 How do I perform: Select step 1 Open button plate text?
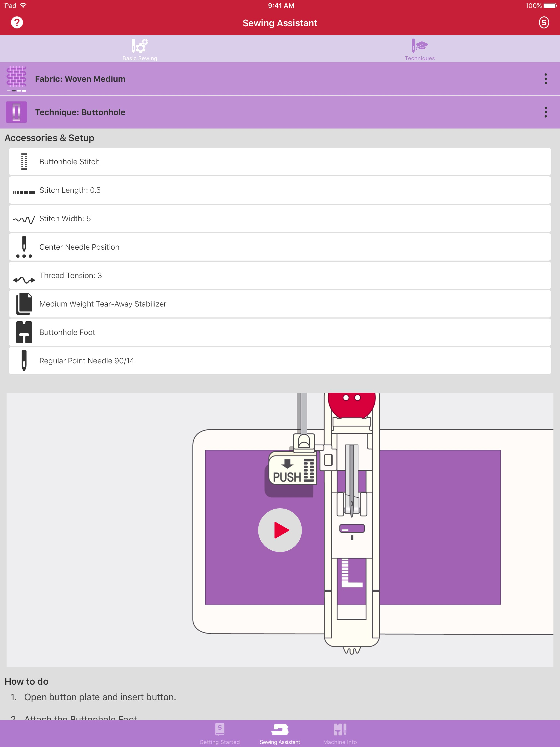100,697
